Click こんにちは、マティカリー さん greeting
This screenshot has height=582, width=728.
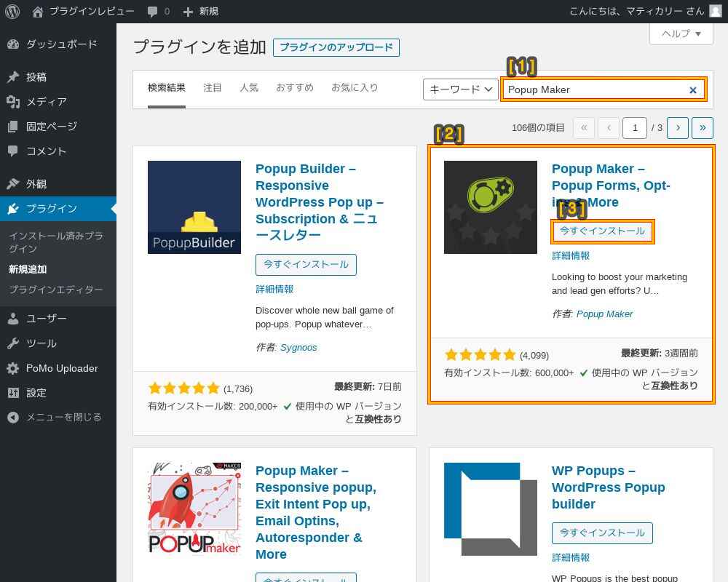point(636,11)
